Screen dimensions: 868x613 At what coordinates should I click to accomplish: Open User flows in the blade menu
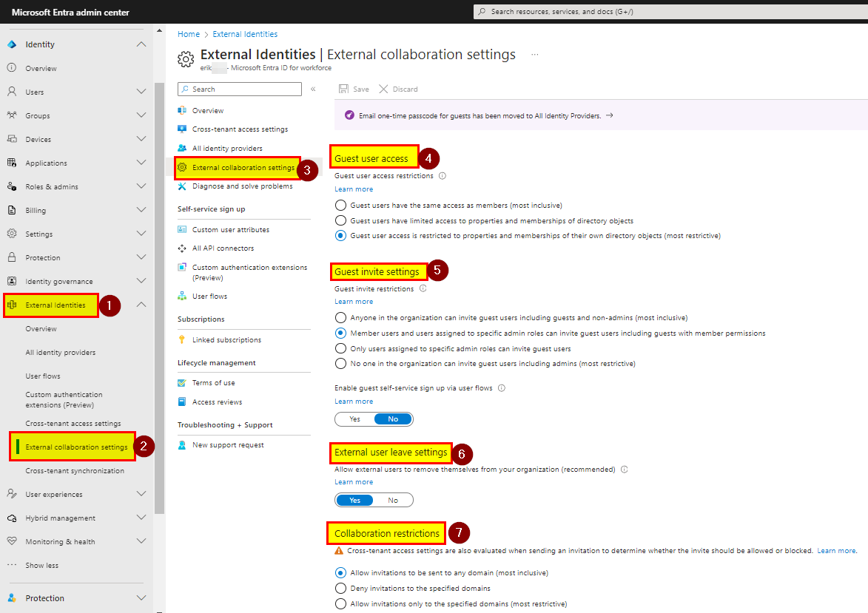click(x=209, y=297)
